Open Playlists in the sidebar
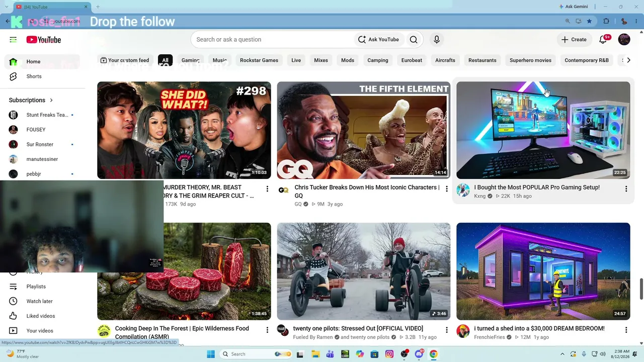Viewport: 644px width, 362px height. point(42,287)
